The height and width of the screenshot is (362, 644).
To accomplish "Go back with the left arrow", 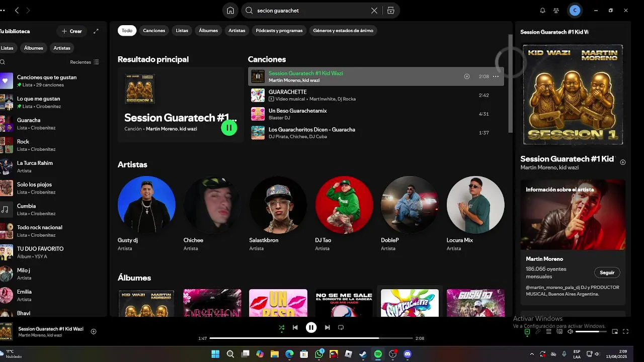I will click(17, 10).
